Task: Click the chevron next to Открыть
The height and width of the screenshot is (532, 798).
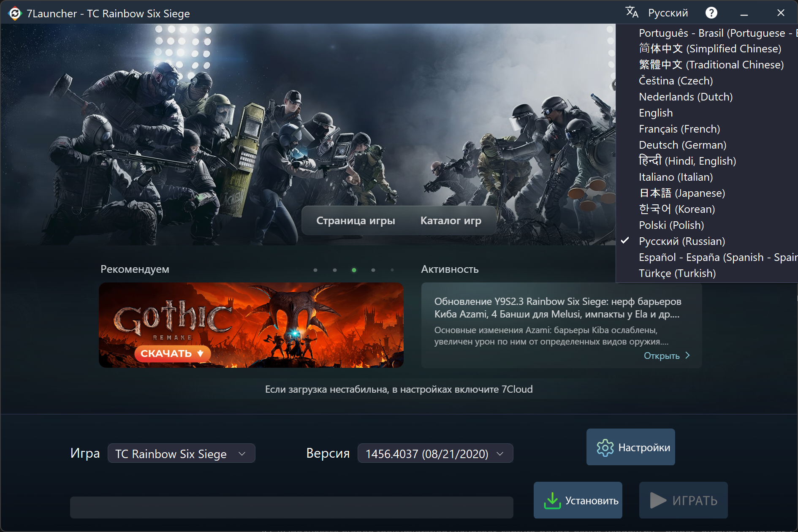Action: [688, 356]
